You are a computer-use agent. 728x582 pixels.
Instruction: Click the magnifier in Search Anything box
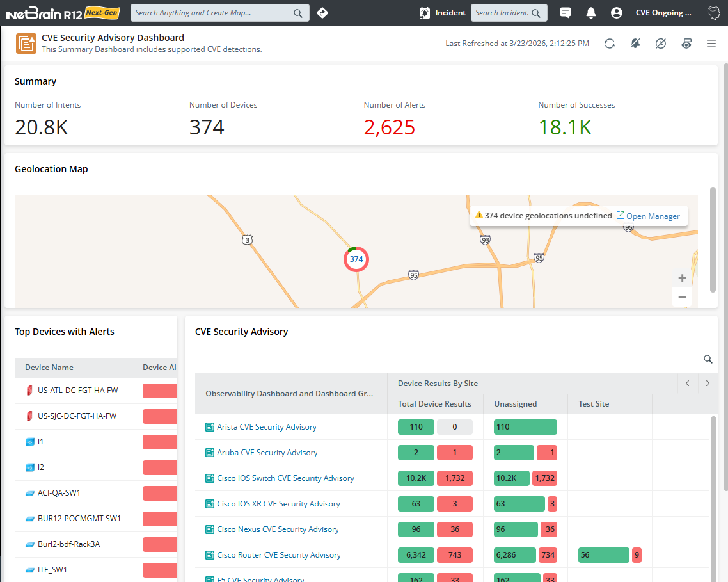[x=298, y=13]
